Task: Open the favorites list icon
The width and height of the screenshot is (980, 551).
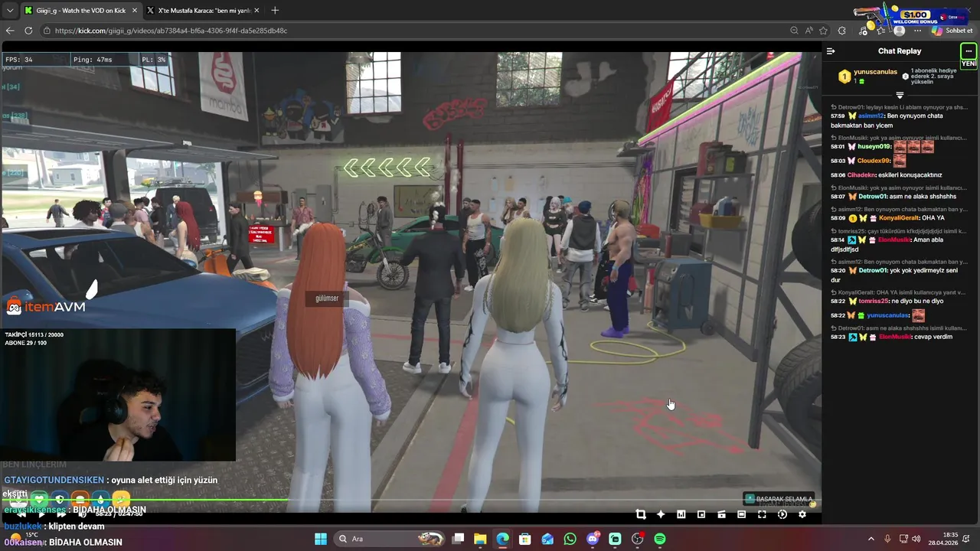Action: tap(882, 31)
